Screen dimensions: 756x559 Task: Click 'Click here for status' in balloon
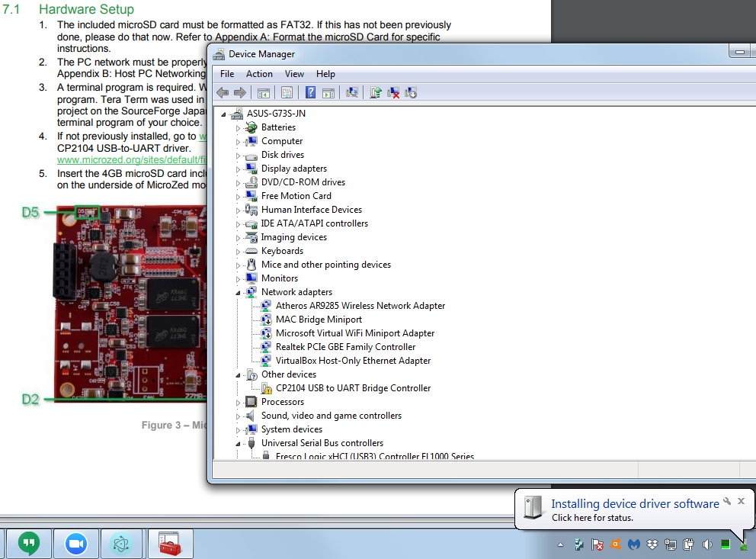[593, 518]
